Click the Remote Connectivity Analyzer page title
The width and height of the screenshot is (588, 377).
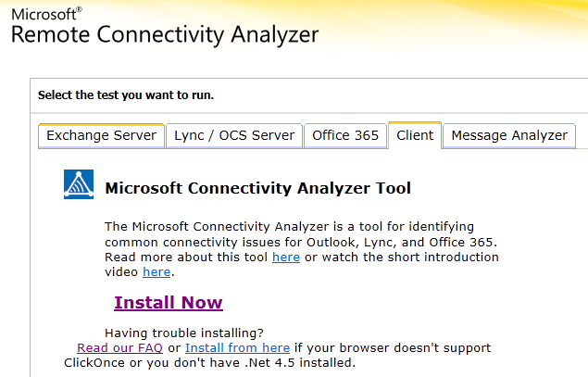click(x=165, y=35)
